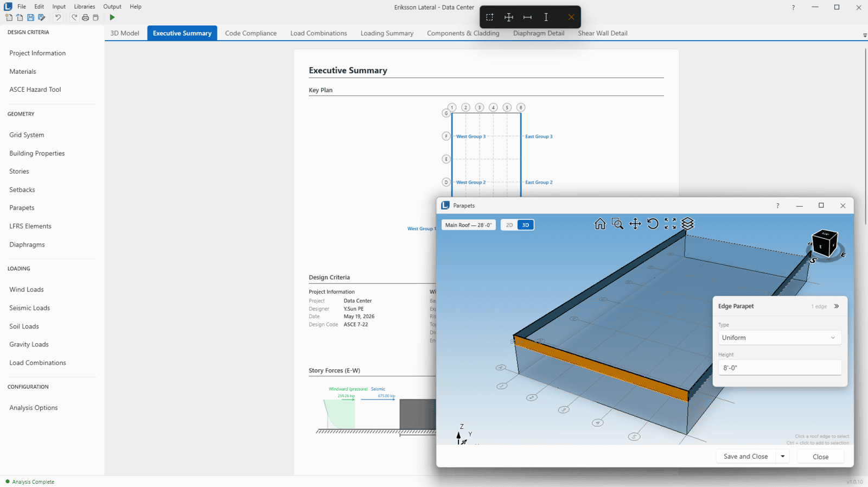Collapse the Edge Parapet panel with the chevrons
The width and height of the screenshot is (868, 487).
point(837,306)
